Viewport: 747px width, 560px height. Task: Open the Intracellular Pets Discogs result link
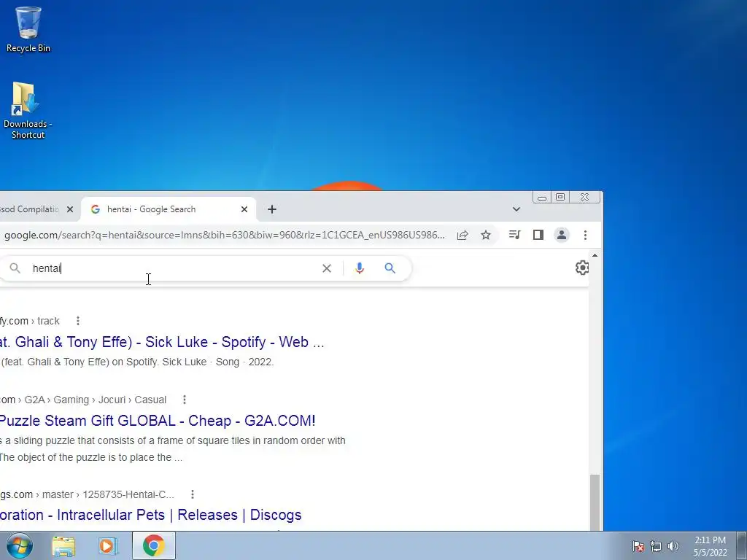[150, 515]
